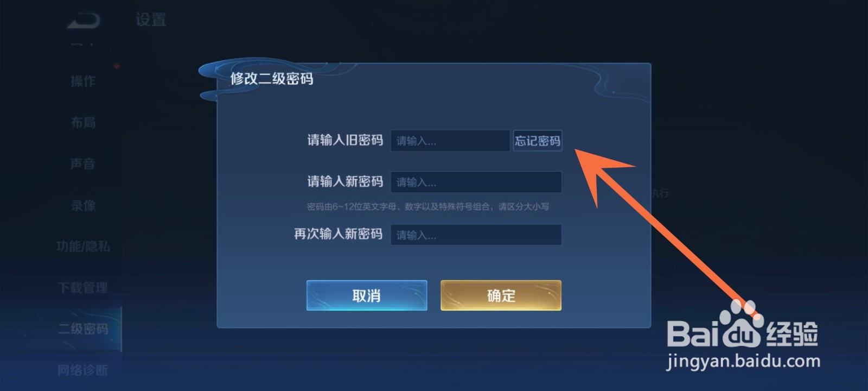Focus the 请输入新密码 input field

click(476, 182)
